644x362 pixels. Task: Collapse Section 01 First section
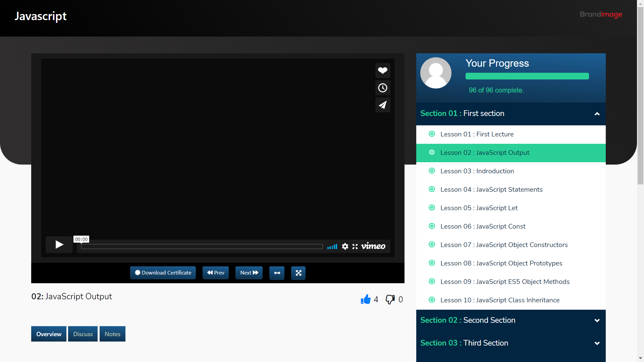point(597,114)
